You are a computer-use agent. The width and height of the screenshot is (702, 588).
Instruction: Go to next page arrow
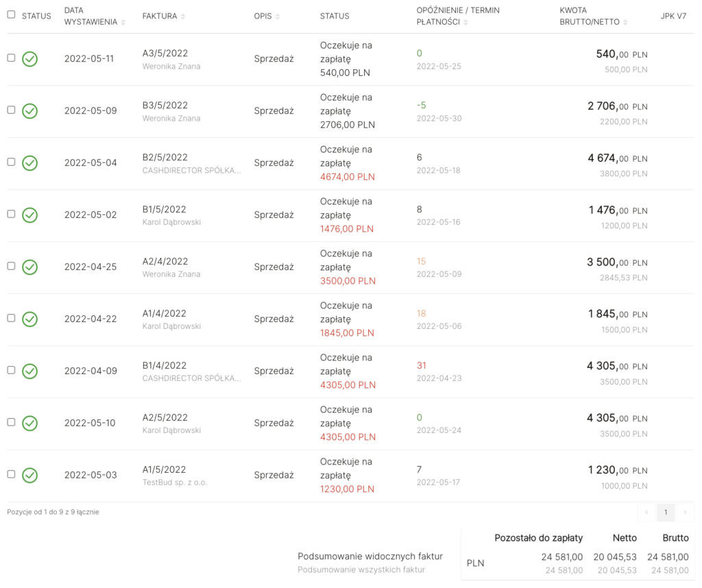685,513
